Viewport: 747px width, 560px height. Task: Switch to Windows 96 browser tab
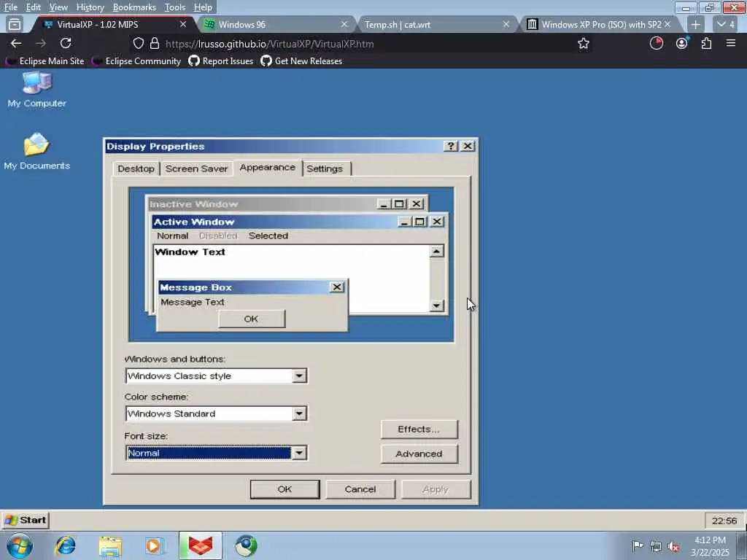click(276, 24)
